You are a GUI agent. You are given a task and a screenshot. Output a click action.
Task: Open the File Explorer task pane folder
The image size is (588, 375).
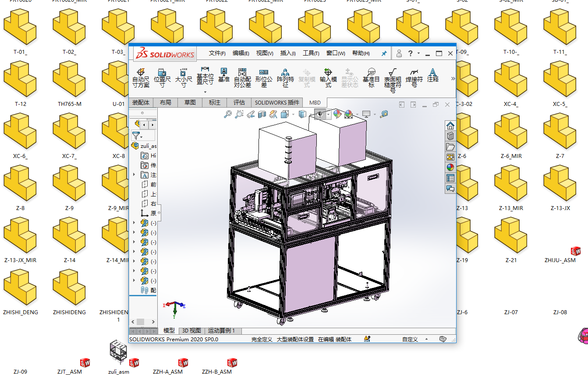coord(450,147)
